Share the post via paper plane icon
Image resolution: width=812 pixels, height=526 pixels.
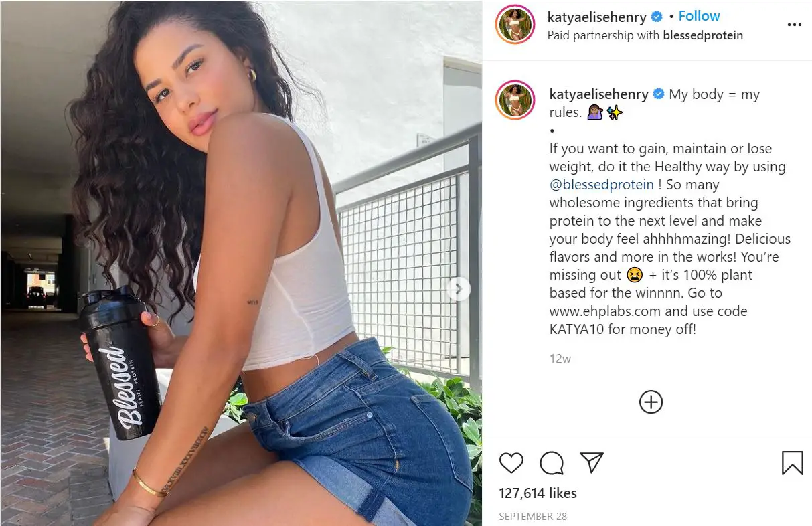pos(592,462)
